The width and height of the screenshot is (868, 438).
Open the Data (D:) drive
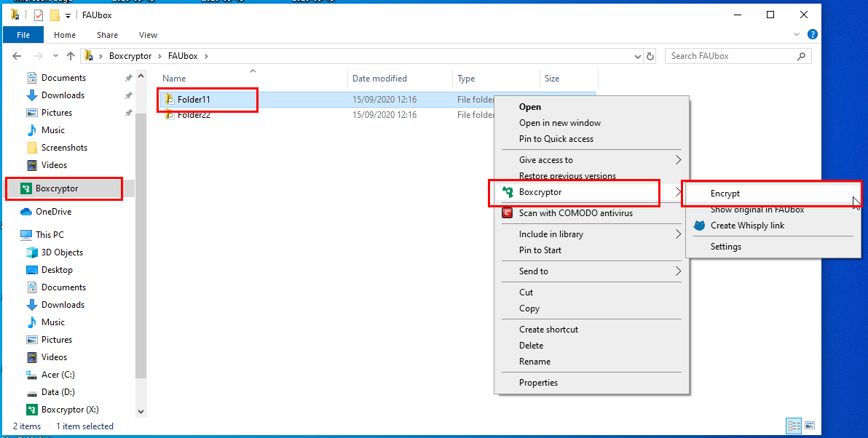(58, 392)
